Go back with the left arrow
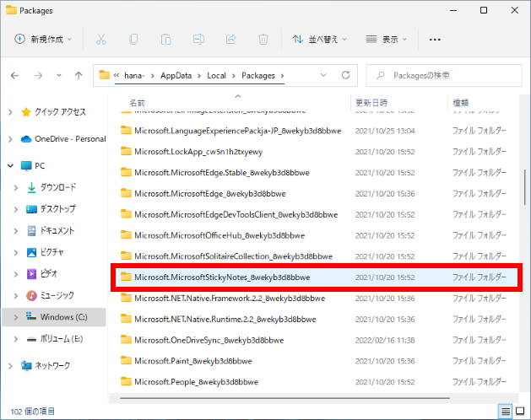The height and width of the screenshot is (420, 531). 14,75
